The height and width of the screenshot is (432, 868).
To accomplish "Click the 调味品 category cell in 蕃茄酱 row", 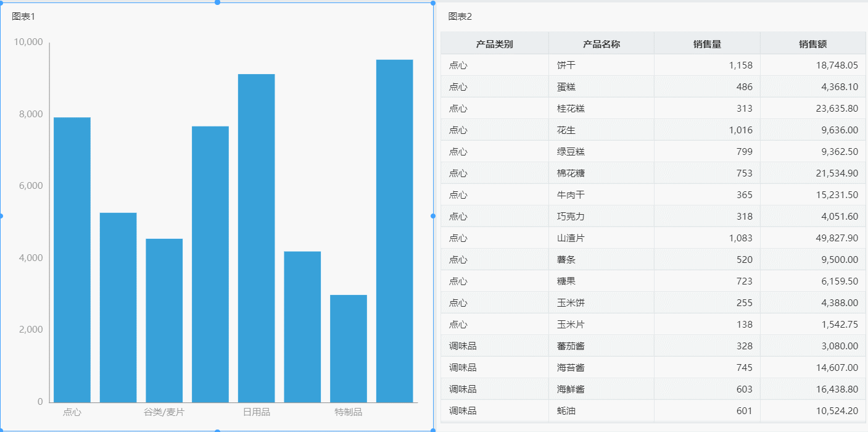I will [494, 346].
